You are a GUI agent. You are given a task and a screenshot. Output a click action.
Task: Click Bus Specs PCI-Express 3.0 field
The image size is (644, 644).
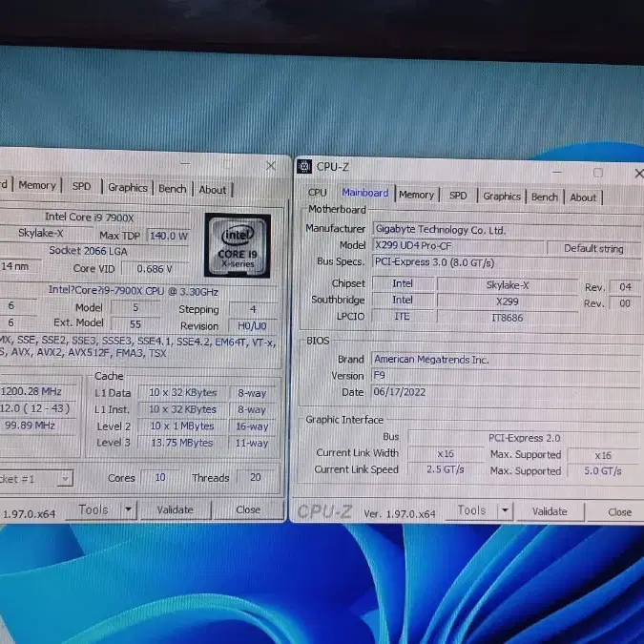(x=508, y=262)
